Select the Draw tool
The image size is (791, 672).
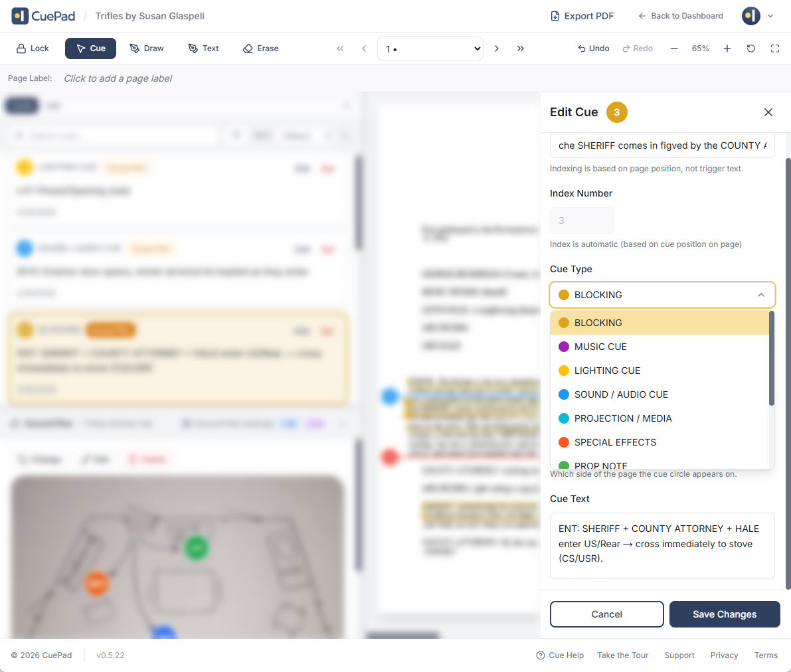[x=147, y=48]
